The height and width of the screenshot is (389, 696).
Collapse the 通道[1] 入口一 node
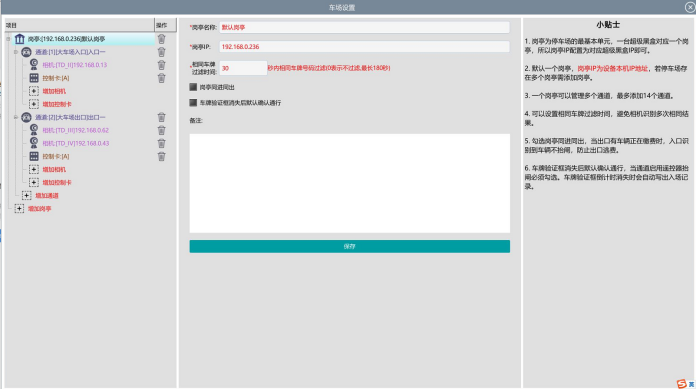tap(16, 52)
